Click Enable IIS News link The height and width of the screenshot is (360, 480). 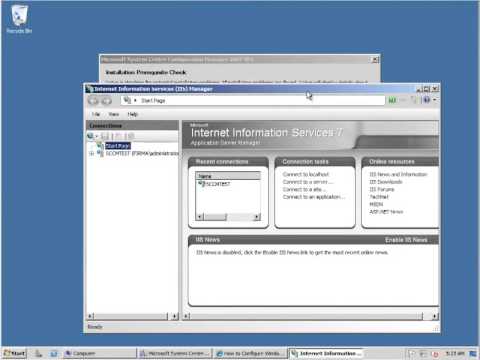click(x=406, y=240)
